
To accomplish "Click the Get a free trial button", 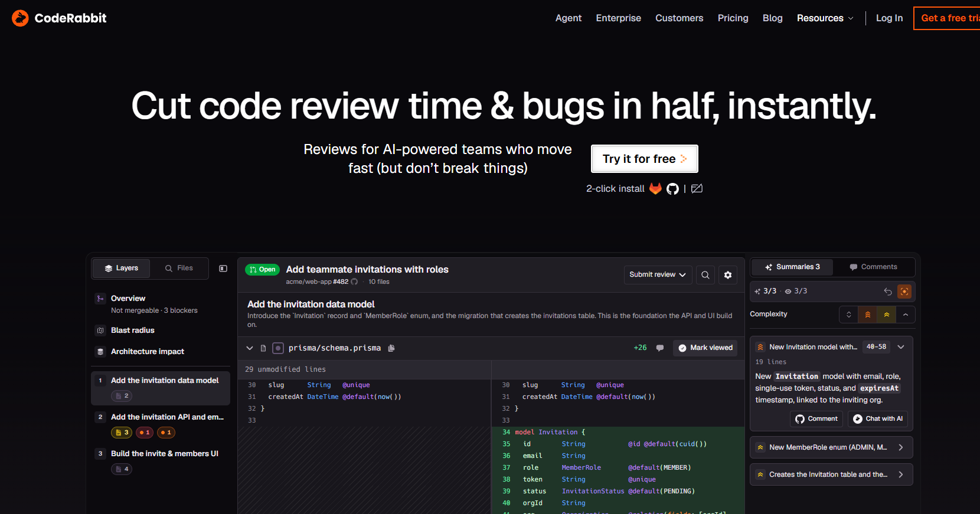I will coord(947,18).
